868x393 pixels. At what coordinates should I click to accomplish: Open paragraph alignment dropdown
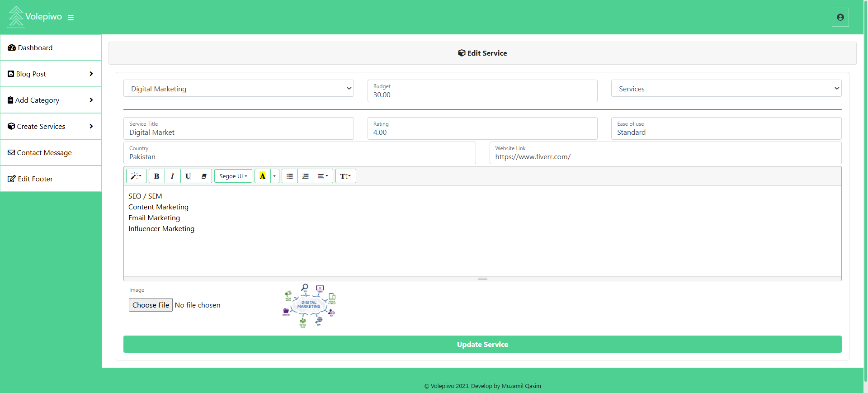(x=323, y=176)
